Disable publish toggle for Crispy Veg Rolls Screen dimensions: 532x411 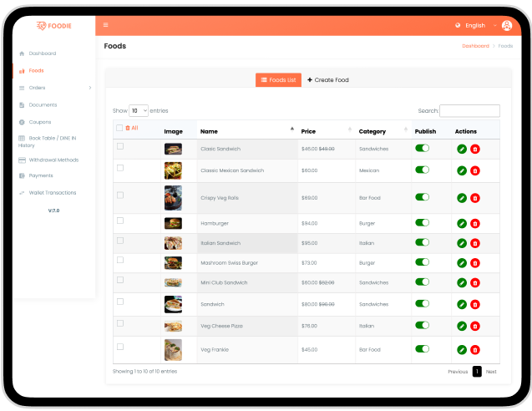(422, 197)
